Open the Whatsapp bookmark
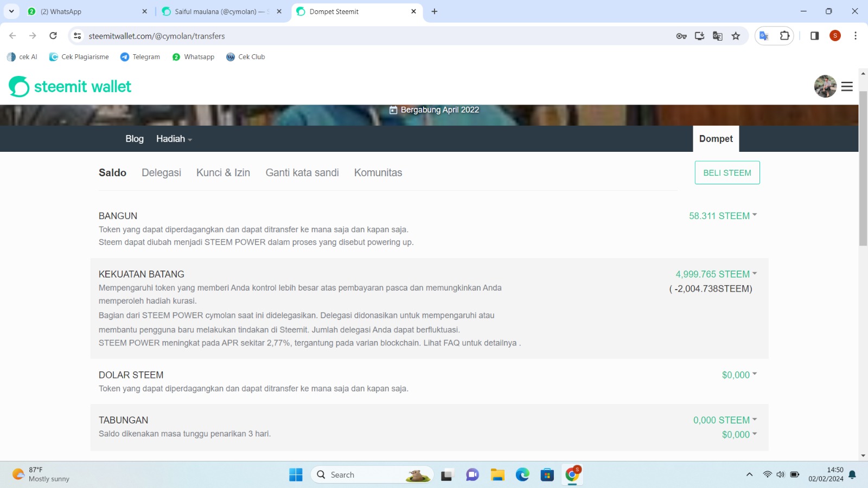This screenshot has height=488, width=868. [x=193, y=57]
